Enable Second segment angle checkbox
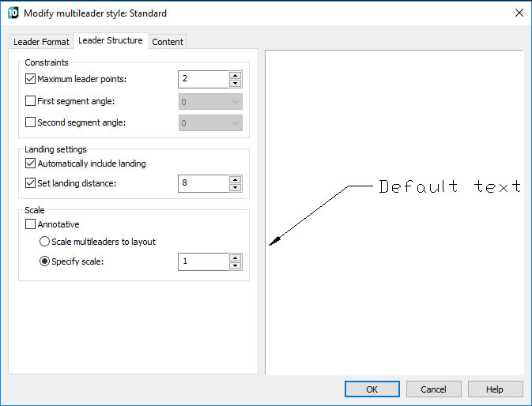Image resolution: width=532 pixels, height=406 pixels. pos(31,122)
